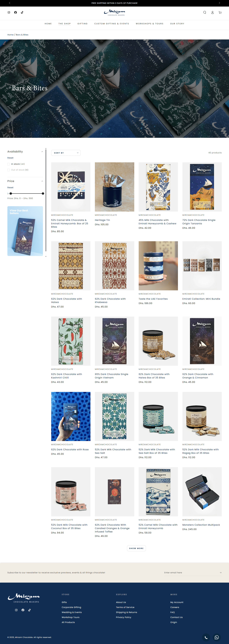The width and height of the screenshot is (229, 644).
Task: Open Heritage Tin product link
Action: [x=102, y=220]
